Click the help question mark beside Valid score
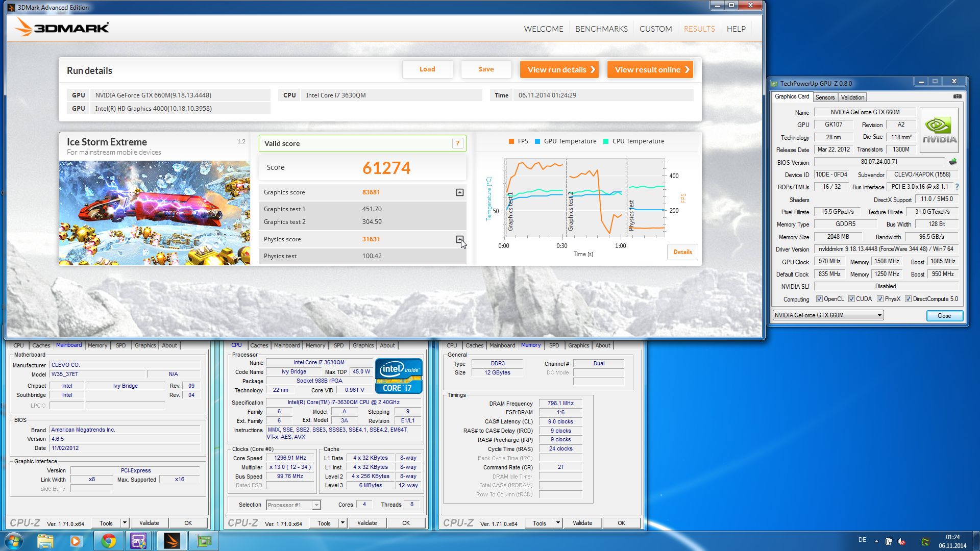 coord(458,143)
